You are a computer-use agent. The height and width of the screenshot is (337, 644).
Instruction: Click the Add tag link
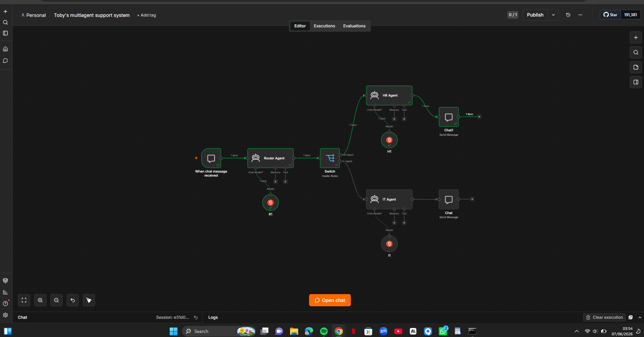[146, 15]
